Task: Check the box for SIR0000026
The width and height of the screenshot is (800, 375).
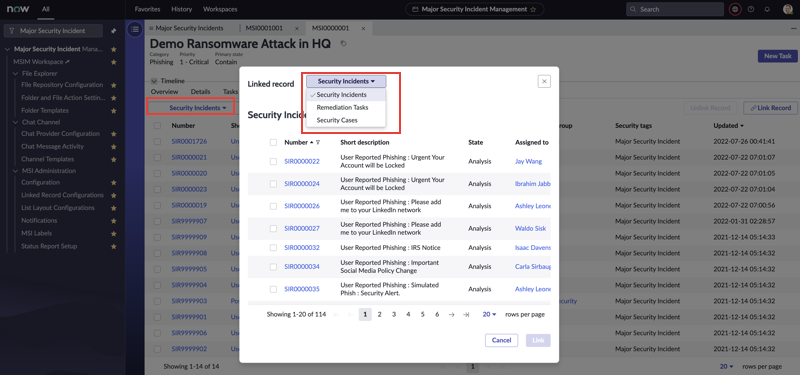Action: pos(273,206)
